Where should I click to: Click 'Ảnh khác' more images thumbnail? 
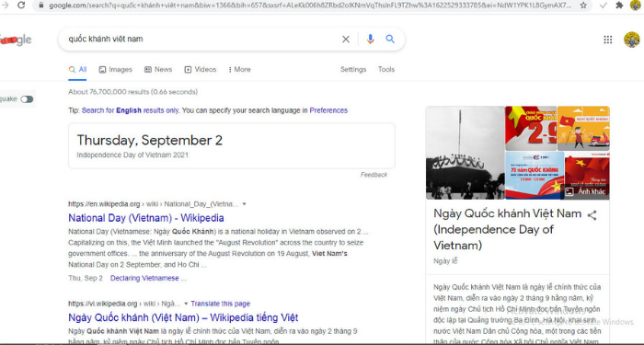click(587, 176)
